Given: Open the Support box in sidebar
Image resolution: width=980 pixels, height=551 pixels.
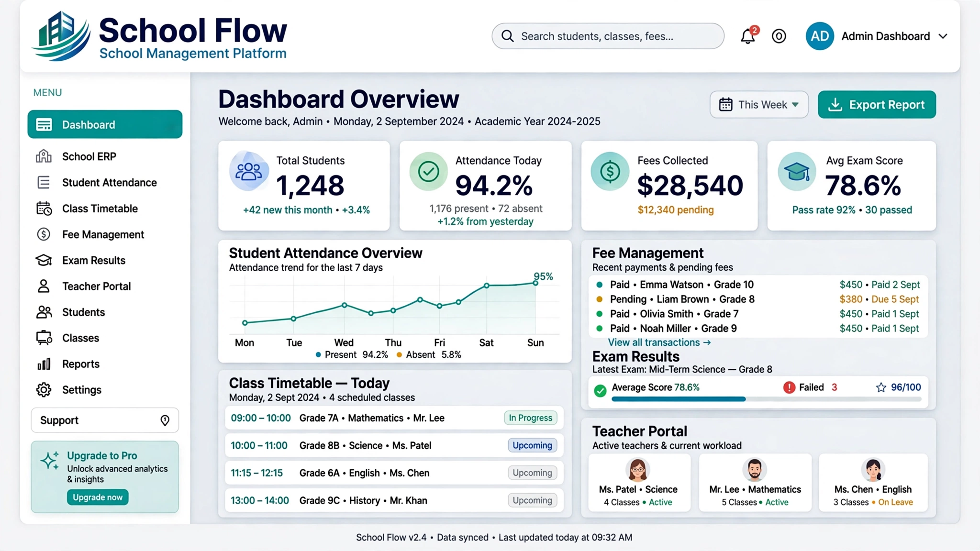Looking at the screenshot, I should click(105, 420).
